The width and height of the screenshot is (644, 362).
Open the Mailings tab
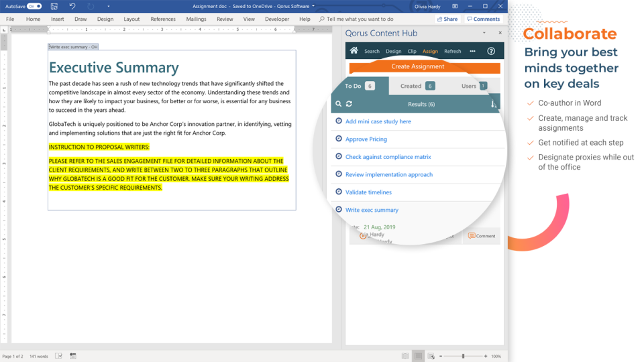tap(196, 19)
